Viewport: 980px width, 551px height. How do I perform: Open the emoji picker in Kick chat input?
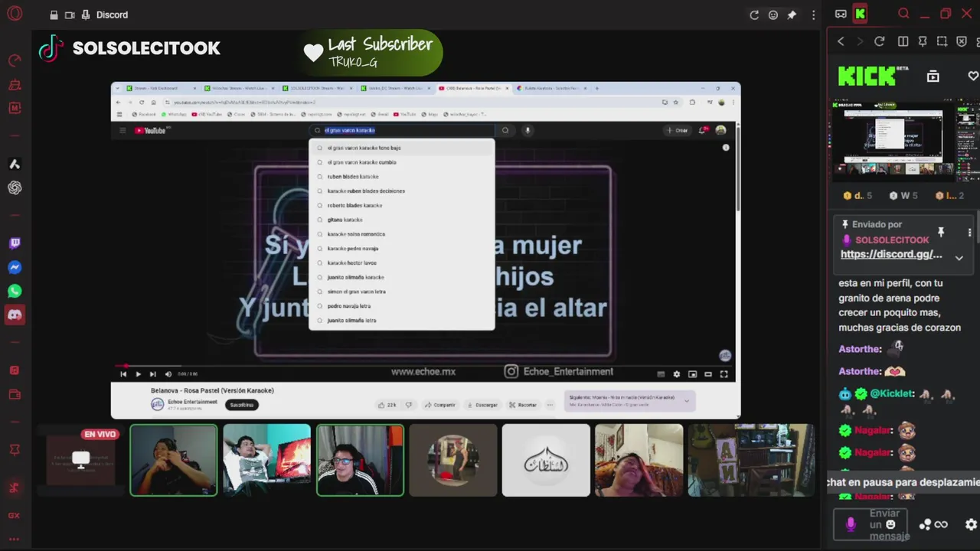(890, 524)
